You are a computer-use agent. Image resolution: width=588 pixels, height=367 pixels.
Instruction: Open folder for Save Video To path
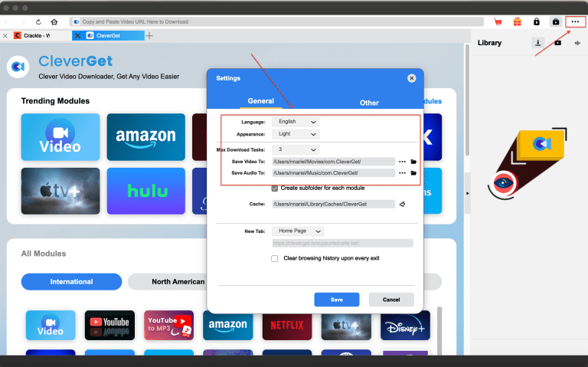pos(413,162)
